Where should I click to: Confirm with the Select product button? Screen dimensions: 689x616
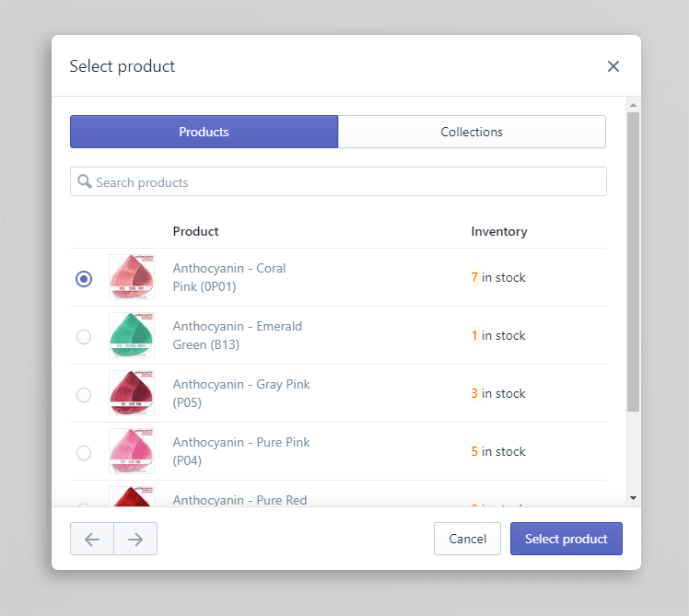[x=566, y=539]
